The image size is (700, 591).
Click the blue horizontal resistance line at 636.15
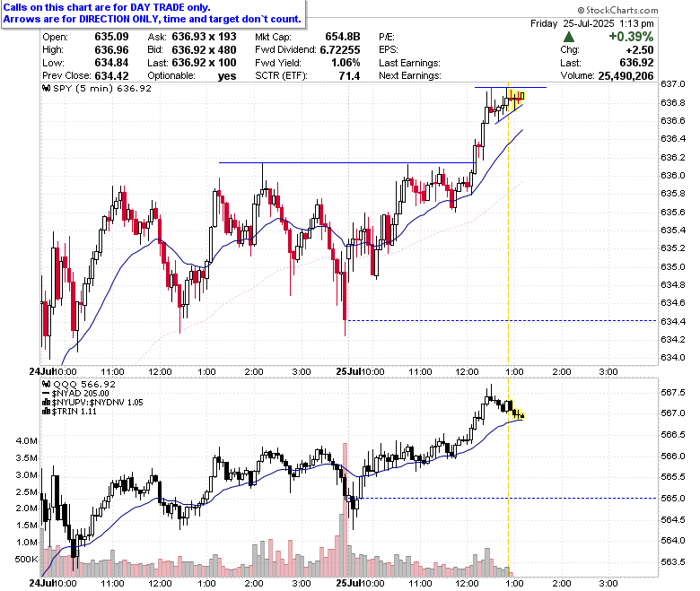347,163
